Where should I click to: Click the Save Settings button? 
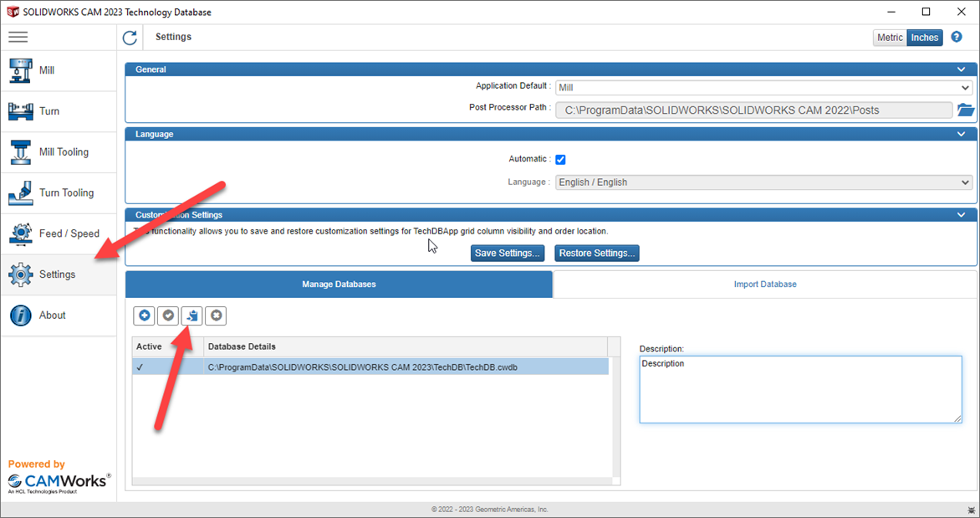(508, 253)
